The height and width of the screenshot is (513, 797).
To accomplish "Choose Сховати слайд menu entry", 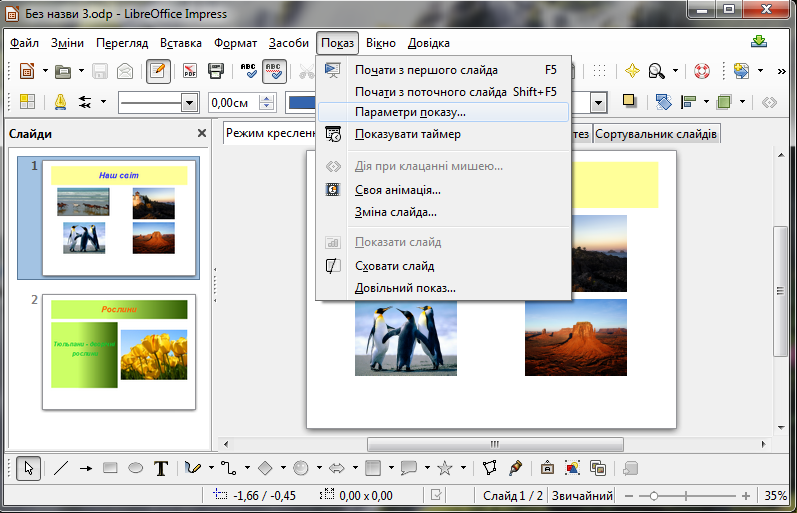I will pyautogui.click(x=442, y=266).
